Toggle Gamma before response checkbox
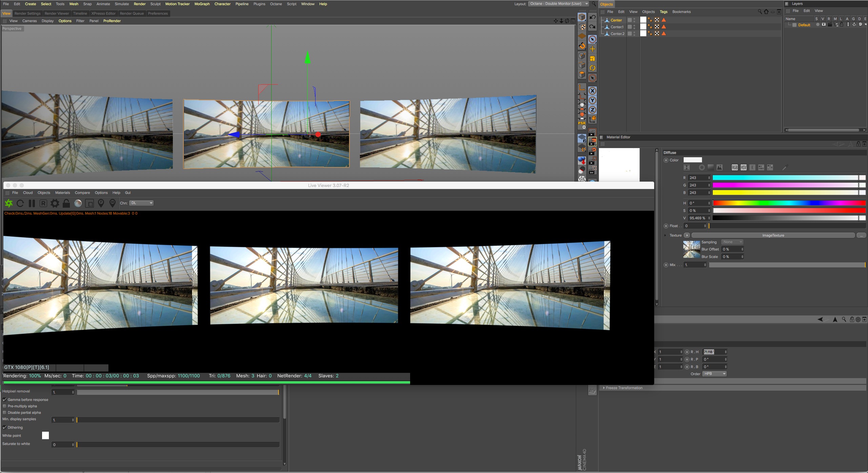 pyautogui.click(x=5, y=399)
